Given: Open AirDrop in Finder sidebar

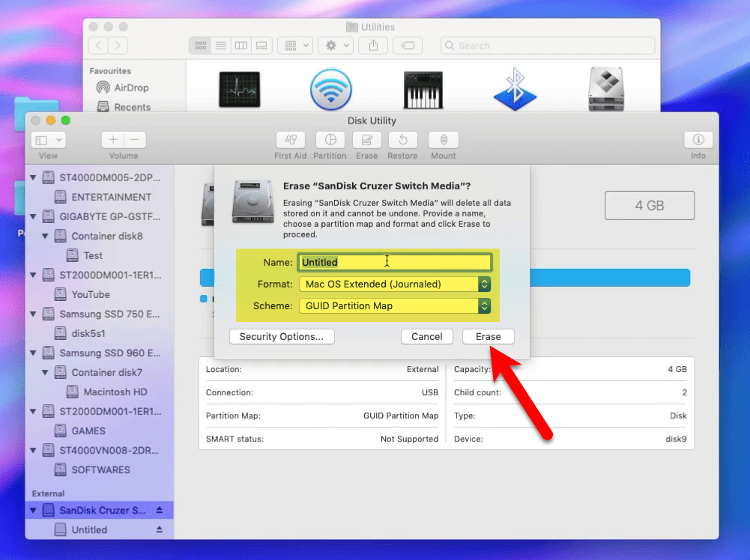Looking at the screenshot, I should pos(123,88).
